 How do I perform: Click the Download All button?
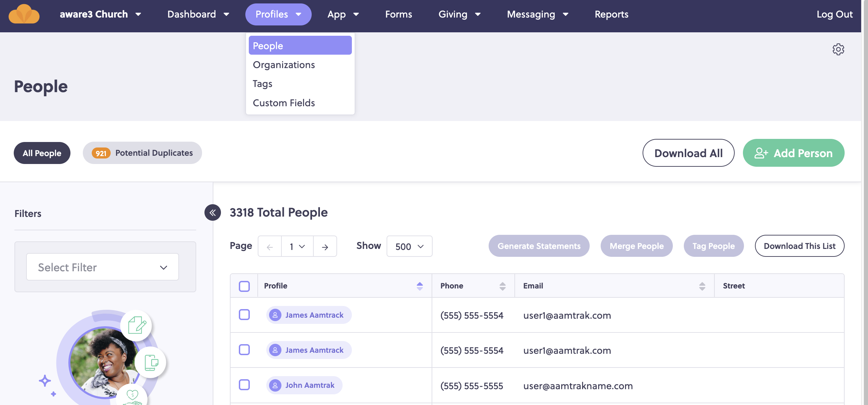688,153
